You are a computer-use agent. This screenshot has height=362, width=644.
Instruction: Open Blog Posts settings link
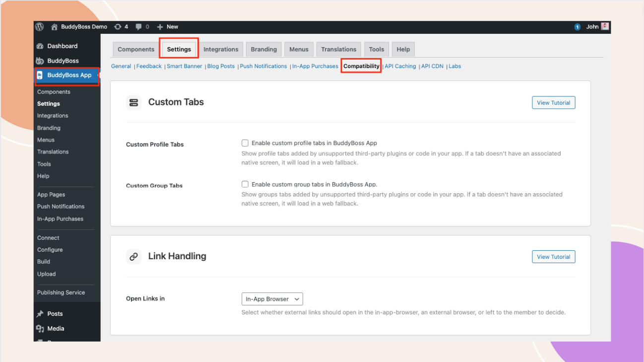coord(221,66)
